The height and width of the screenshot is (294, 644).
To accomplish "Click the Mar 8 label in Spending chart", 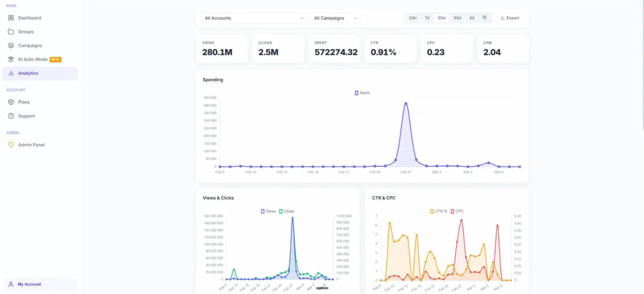I will click(x=499, y=172).
